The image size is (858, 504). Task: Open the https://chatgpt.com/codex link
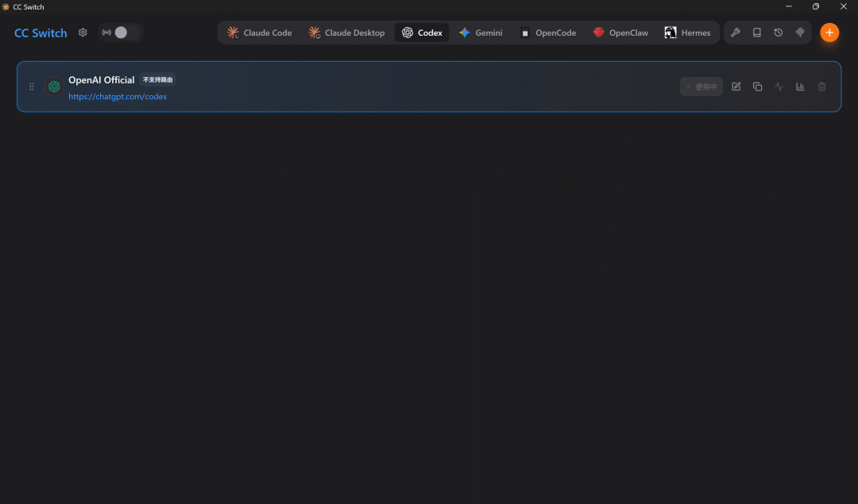pos(118,97)
